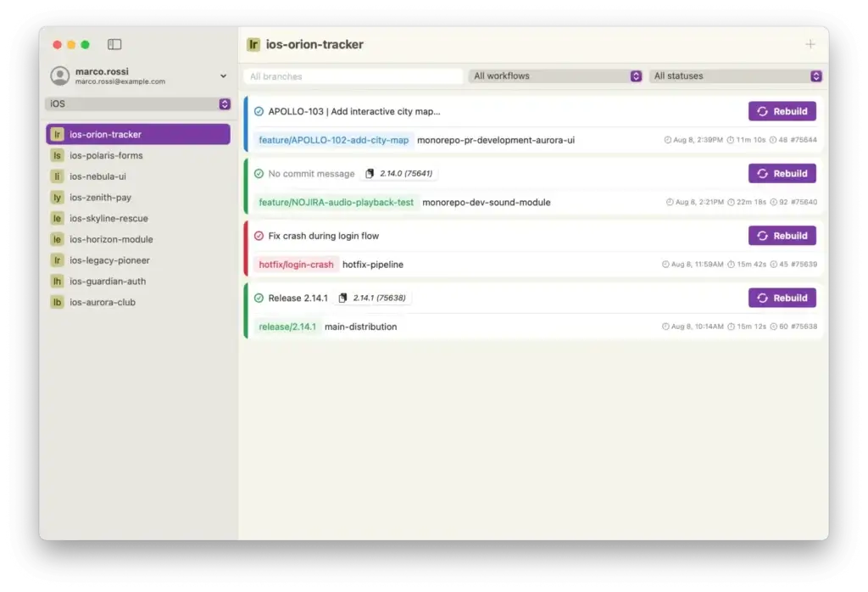Click the ios-horizon-module app badge icon

[x=57, y=239]
